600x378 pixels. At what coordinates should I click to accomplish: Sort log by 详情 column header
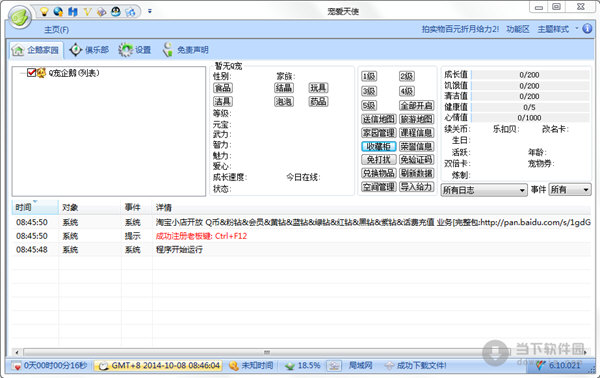[x=371, y=207]
